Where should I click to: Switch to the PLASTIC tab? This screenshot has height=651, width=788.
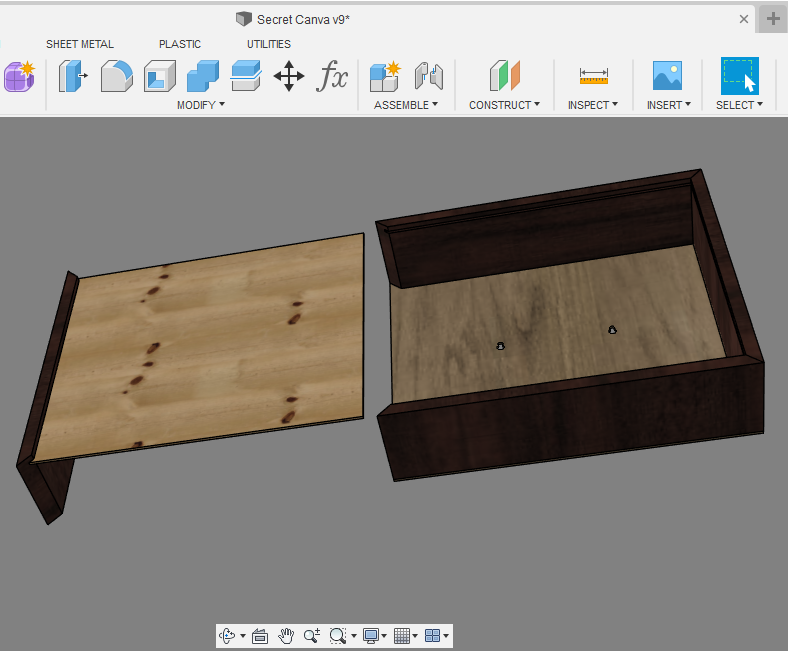[180, 44]
